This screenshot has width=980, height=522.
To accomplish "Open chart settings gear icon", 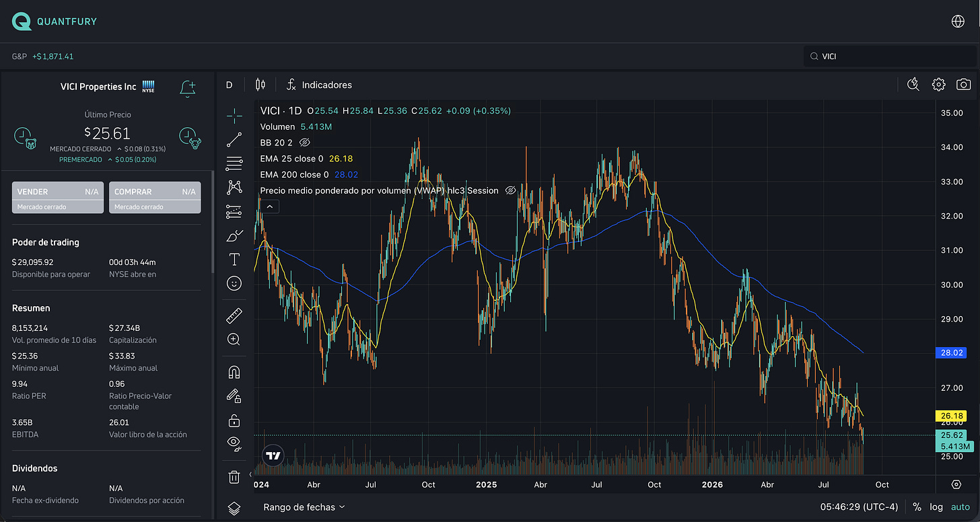I will coord(938,85).
